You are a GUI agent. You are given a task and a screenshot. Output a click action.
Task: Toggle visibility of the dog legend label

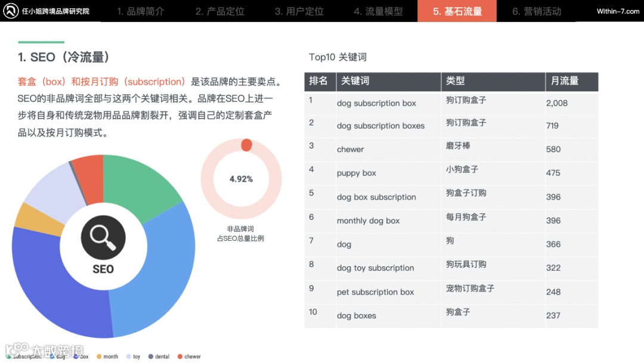point(62,356)
